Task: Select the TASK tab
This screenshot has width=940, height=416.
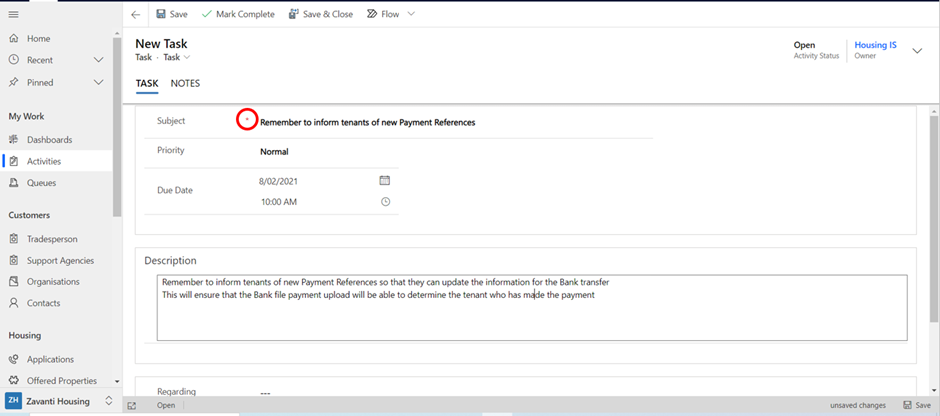Action: pyautogui.click(x=147, y=83)
